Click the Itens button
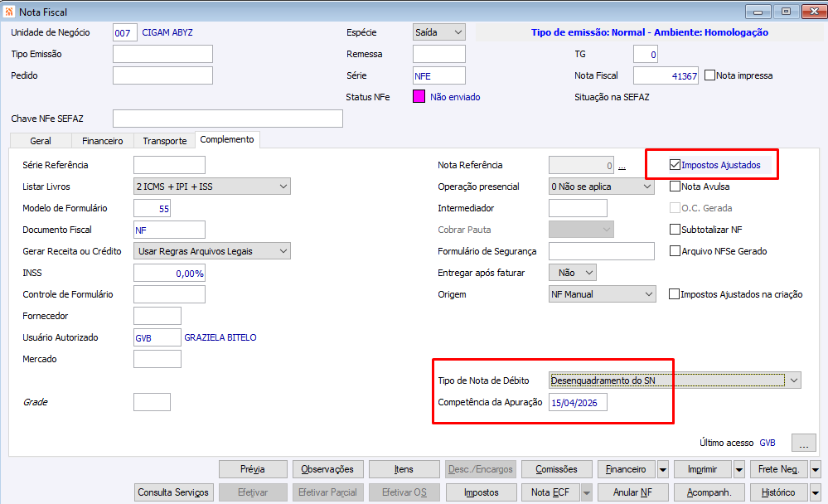Screen dimensions: 828x504 pos(404,469)
